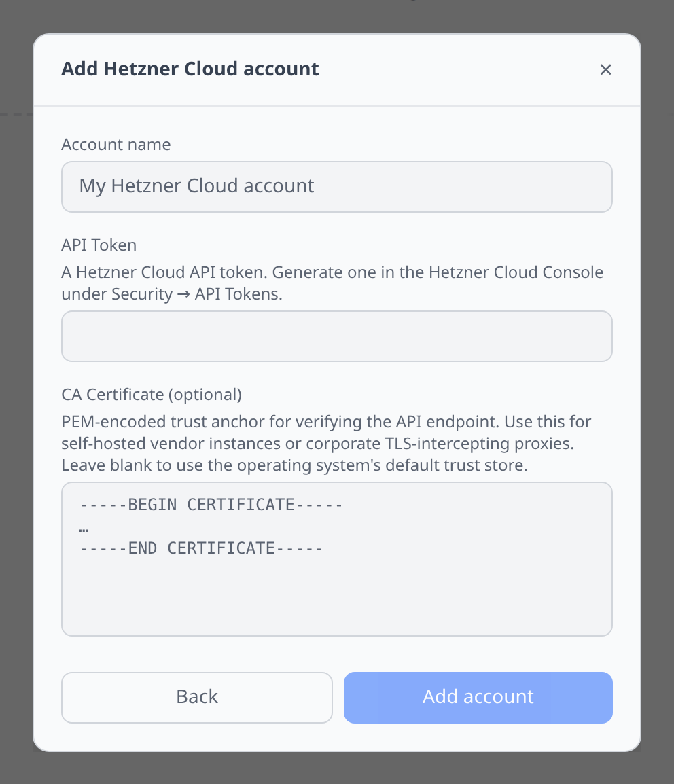This screenshot has width=674, height=784.
Task: Click the Add account button
Action: coord(478,698)
